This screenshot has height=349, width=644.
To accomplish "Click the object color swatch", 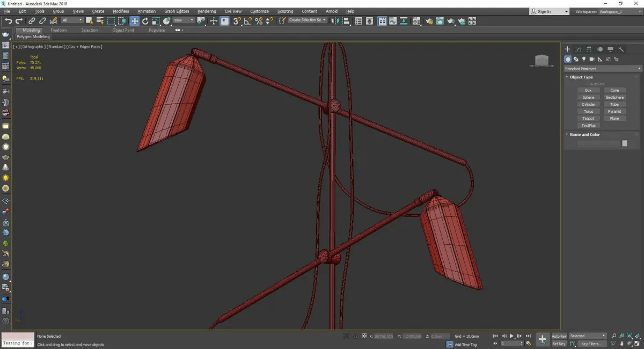I will 625,143.
